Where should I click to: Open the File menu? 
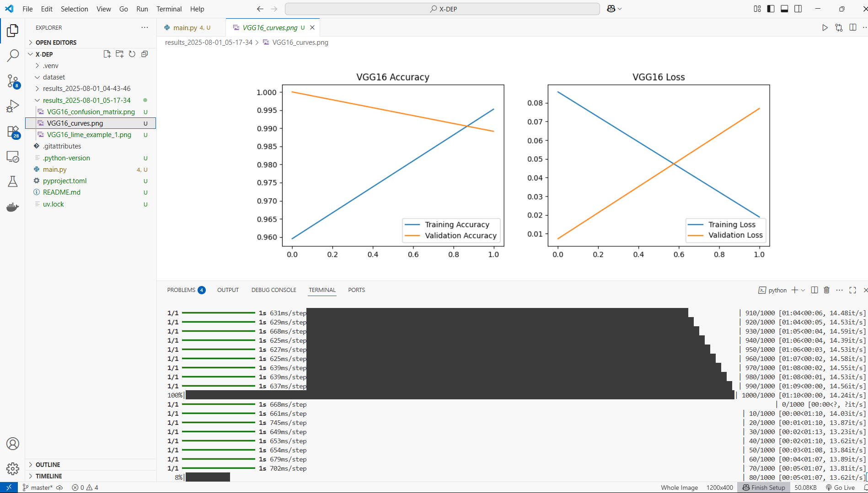pos(27,9)
